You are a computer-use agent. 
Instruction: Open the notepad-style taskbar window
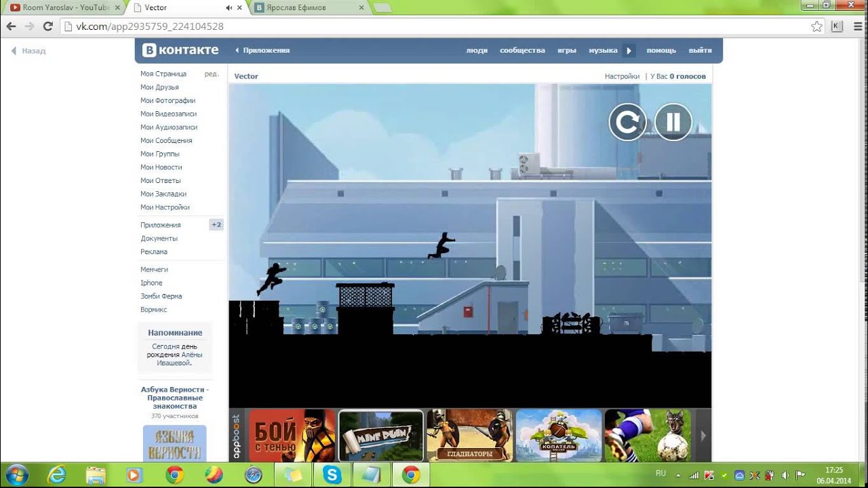click(372, 474)
